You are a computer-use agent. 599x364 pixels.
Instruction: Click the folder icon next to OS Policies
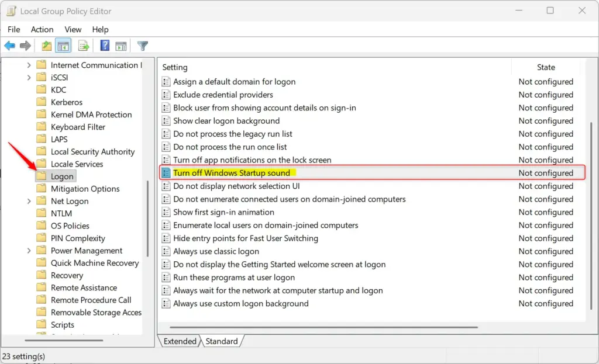(42, 226)
